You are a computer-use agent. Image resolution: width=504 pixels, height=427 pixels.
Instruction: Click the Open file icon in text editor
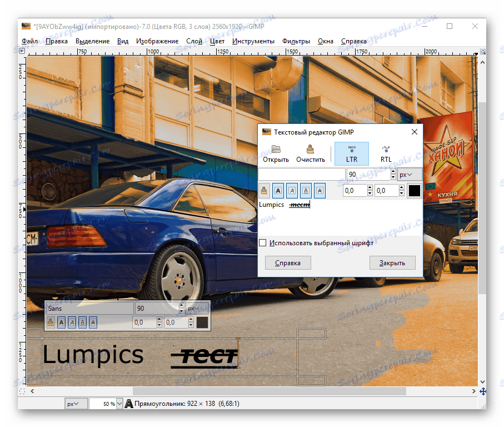pos(276,153)
